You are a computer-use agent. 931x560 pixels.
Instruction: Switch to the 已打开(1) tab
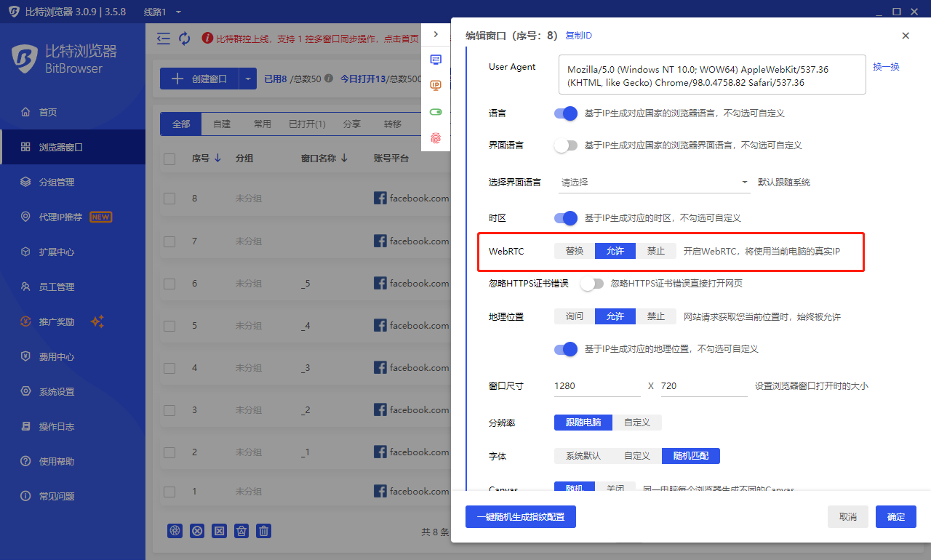[307, 124]
